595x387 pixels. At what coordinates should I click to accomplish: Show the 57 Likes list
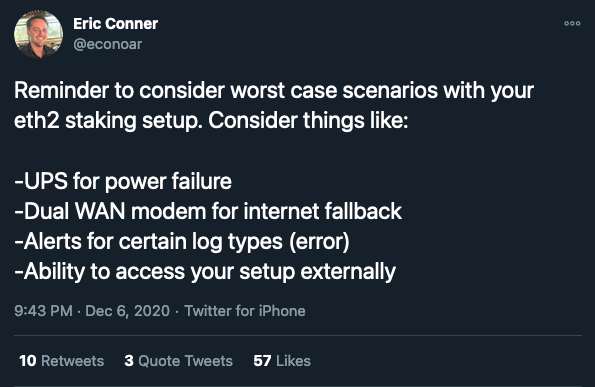coord(282,361)
